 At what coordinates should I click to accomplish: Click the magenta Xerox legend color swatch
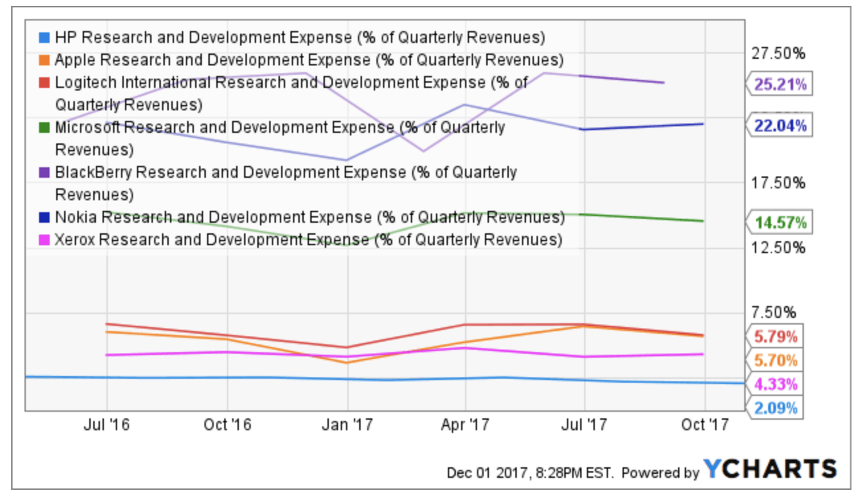point(44,239)
